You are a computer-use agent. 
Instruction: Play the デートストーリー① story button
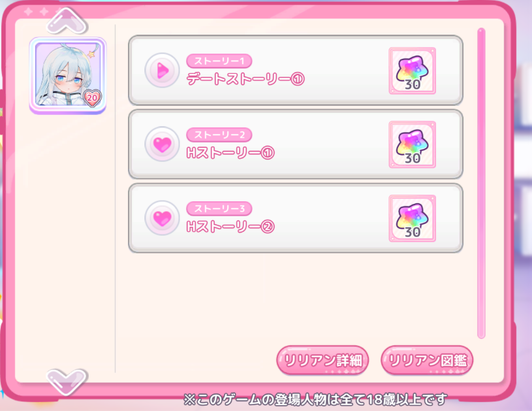click(x=162, y=71)
